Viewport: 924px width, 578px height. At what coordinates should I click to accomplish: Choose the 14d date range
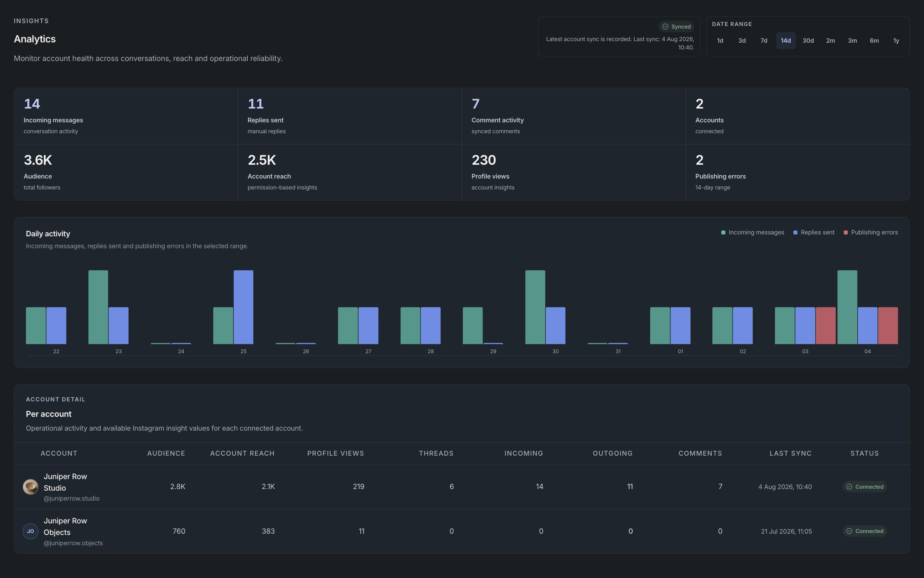point(785,40)
